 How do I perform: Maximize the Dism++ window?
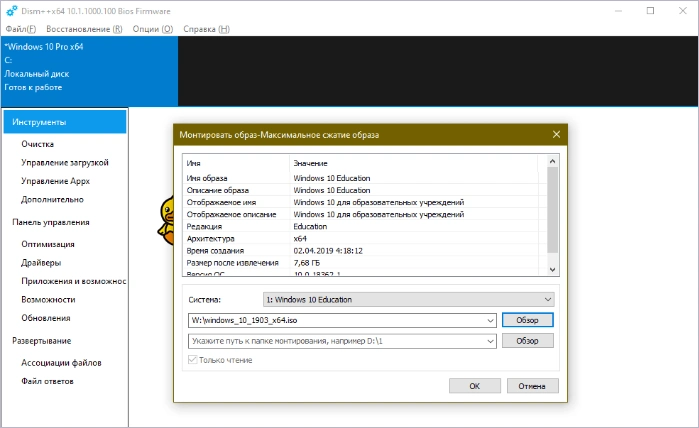[650, 10]
